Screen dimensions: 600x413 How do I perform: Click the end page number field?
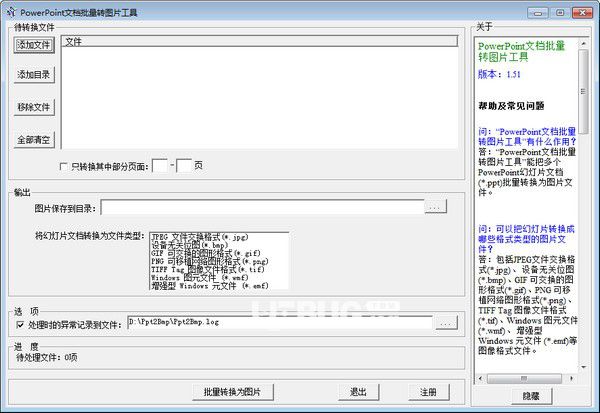pos(184,166)
